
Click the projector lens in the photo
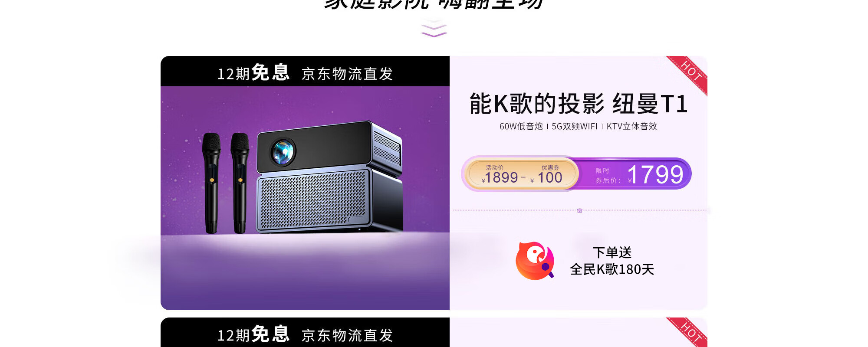[283, 152]
